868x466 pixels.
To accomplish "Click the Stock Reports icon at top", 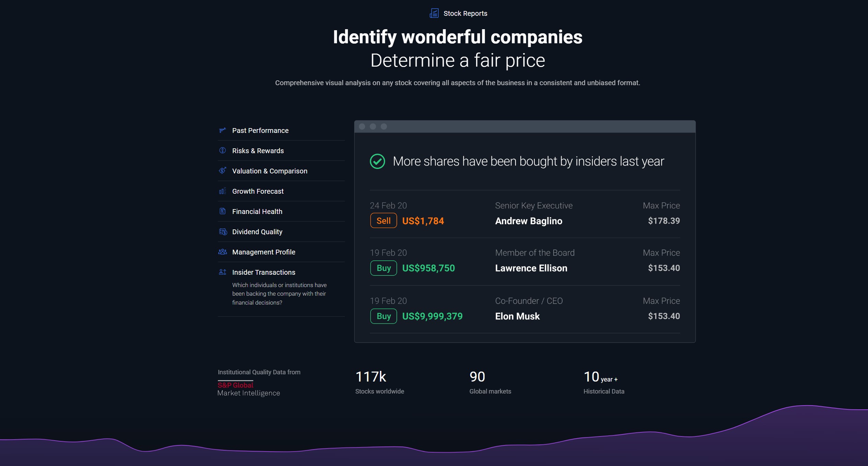I will click(x=434, y=13).
